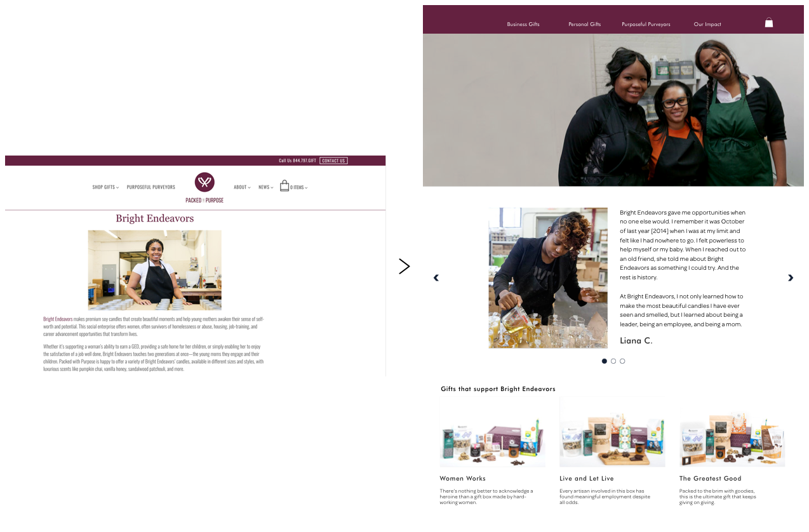This screenshot has height=532, width=809.
Task: Click the large arrow between the two page designs
Action: click(x=404, y=266)
